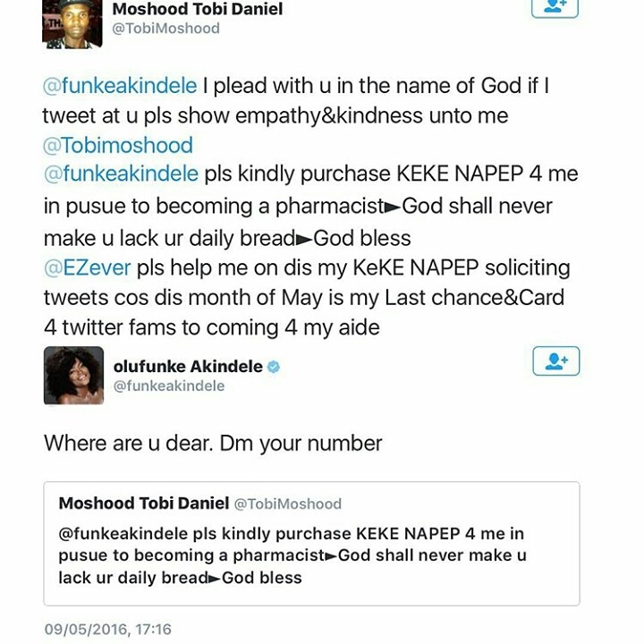Click the follow icon beside Moshood Tobi Daniel

[x=555, y=7]
